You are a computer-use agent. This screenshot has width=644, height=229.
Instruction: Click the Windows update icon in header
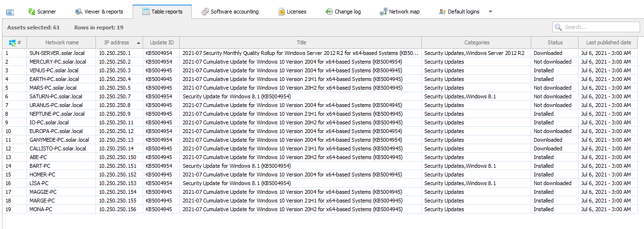[13, 43]
